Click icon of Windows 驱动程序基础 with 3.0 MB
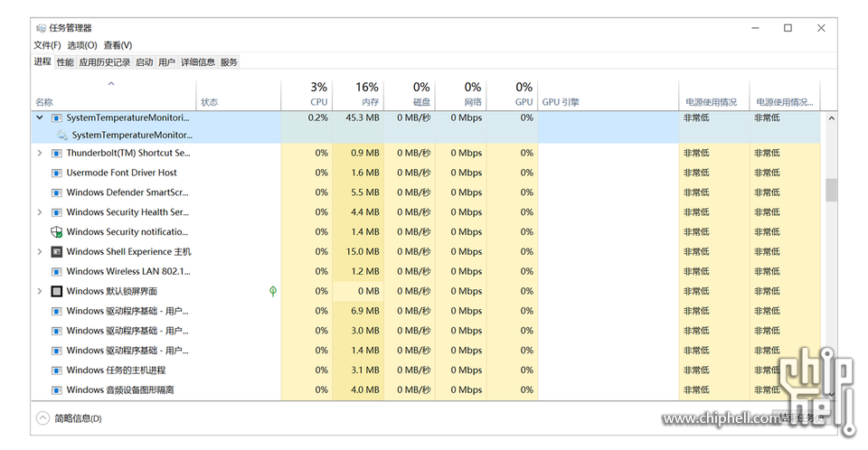 [x=56, y=331]
